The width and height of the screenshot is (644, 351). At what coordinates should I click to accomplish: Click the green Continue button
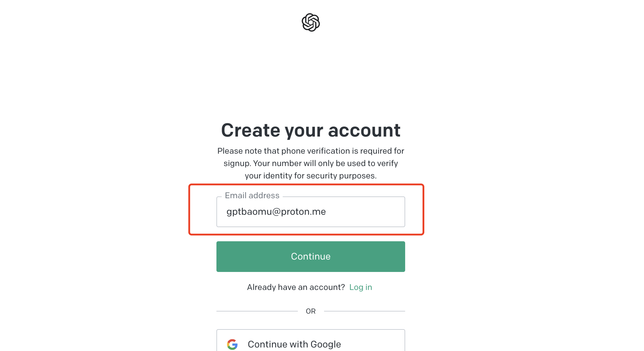click(310, 257)
